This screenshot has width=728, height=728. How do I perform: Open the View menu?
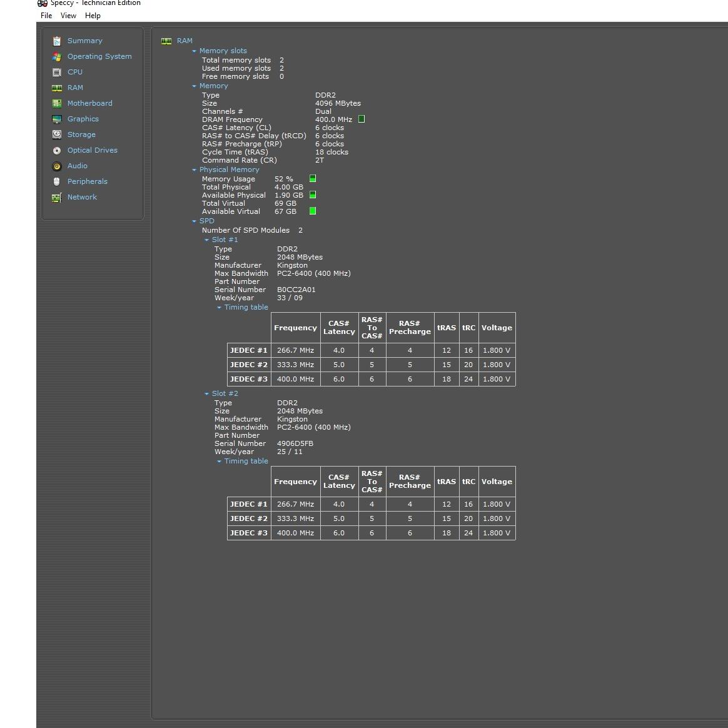(68, 16)
